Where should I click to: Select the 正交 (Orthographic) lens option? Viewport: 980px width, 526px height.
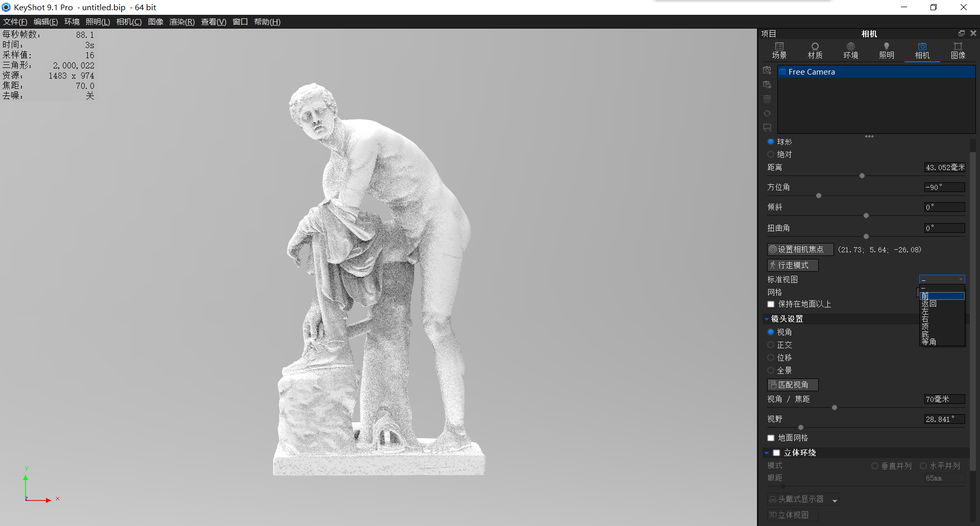(x=771, y=345)
